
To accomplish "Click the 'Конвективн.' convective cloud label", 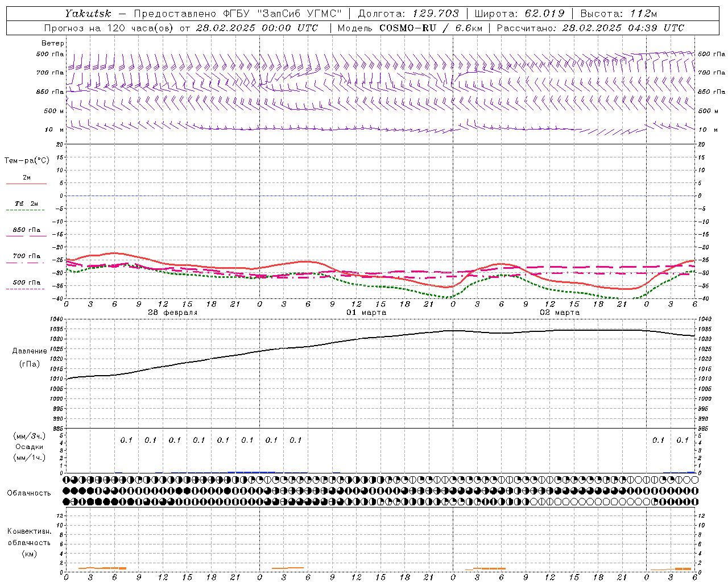I will point(29,531).
